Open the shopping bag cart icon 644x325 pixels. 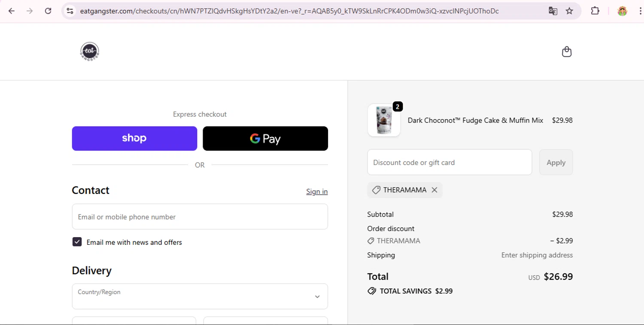(567, 51)
